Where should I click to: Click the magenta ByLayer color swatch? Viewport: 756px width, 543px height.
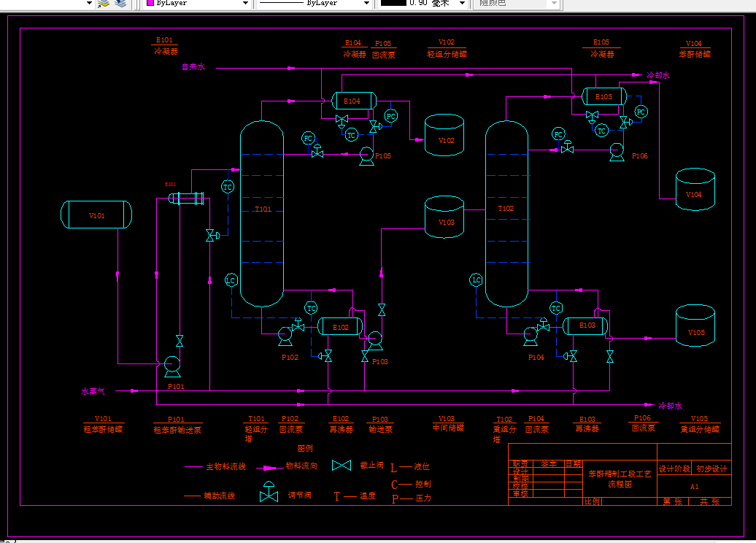[x=150, y=3]
